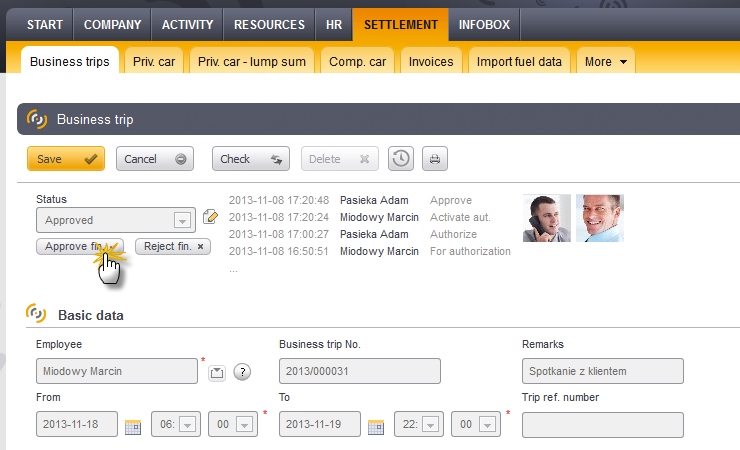Click the second employee photo thumbnail
This screenshot has width=740, height=450.
click(599, 218)
